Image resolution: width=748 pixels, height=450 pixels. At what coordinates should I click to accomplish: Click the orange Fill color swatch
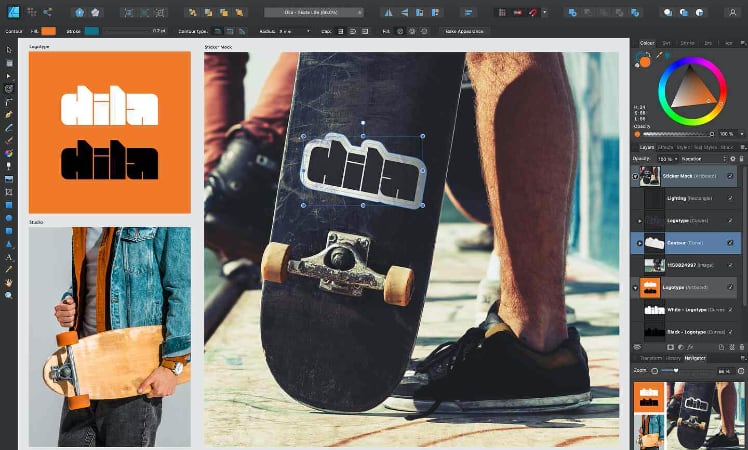click(x=48, y=31)
